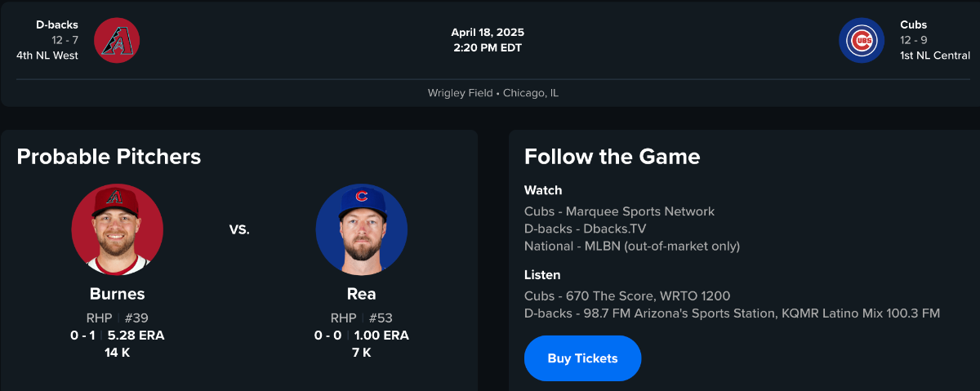The width and height of the screenshot is (980, 391).
Task: Click Cubs 670 The Score listen option
Action: point(627,295)
